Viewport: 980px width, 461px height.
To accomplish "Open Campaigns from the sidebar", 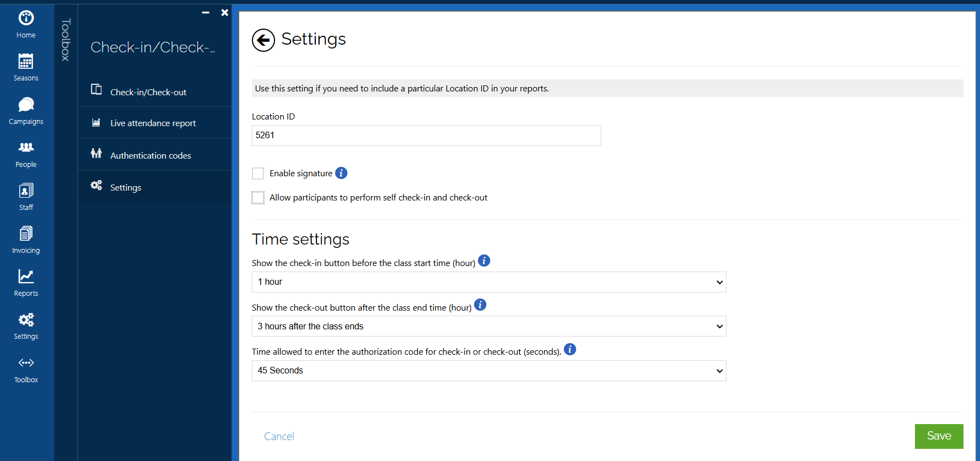I will pos(26,105).
